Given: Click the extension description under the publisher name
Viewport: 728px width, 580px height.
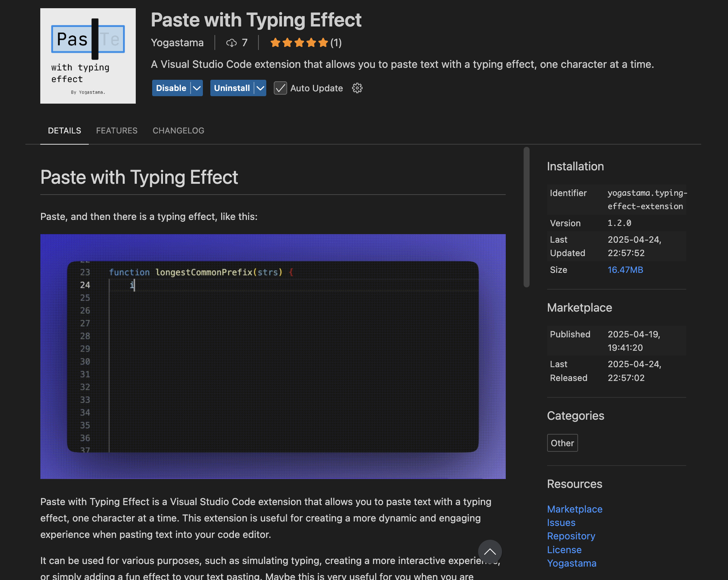Looking at the screenshot, I should point(402,64).
